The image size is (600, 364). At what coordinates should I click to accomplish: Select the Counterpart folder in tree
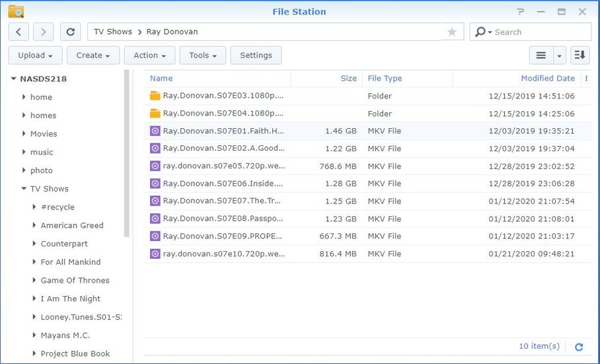tap(64, 244)
